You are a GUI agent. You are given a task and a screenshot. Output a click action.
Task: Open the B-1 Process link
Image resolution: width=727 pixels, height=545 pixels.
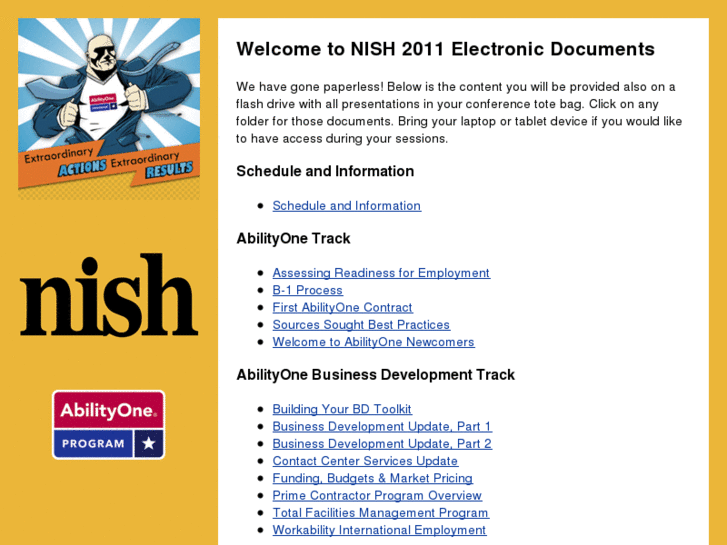click(x=307, y=290)
